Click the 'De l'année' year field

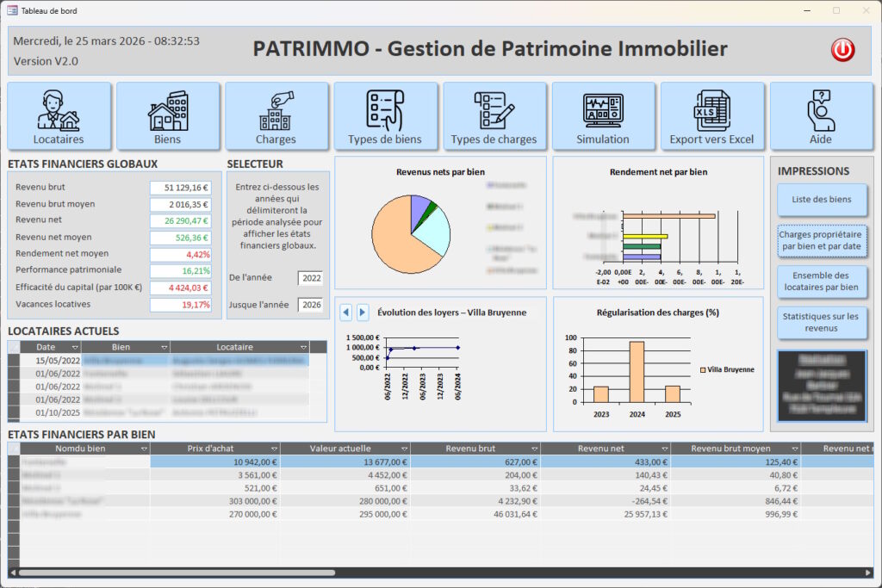[x=310, y=278]
